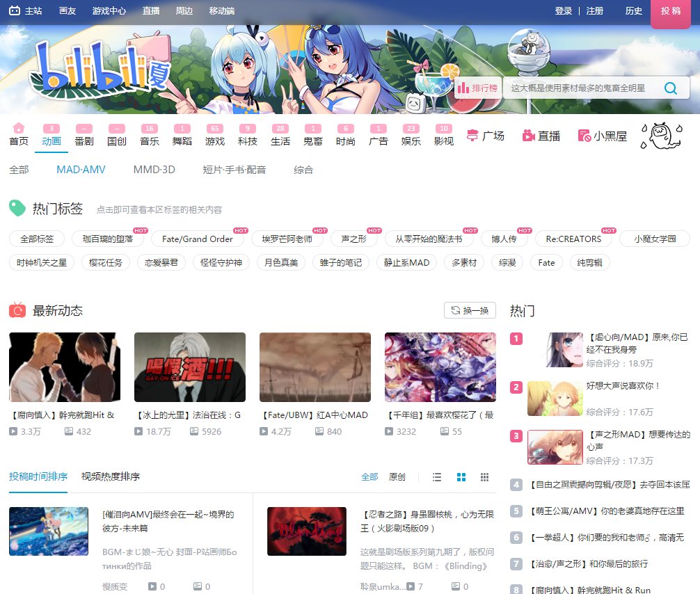Click play count icon beside 18.7万
The image size is (700, 594).
click(x=138, y=431)
